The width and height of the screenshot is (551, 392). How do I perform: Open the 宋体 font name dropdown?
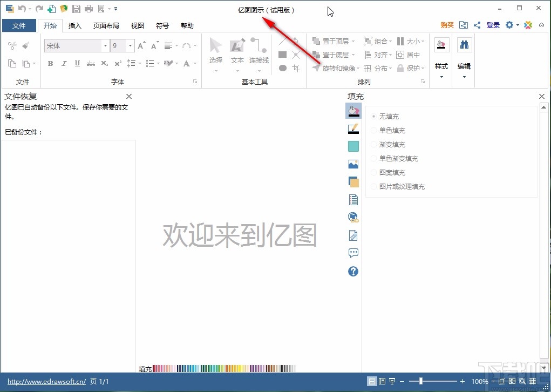[x=105, y=46]
